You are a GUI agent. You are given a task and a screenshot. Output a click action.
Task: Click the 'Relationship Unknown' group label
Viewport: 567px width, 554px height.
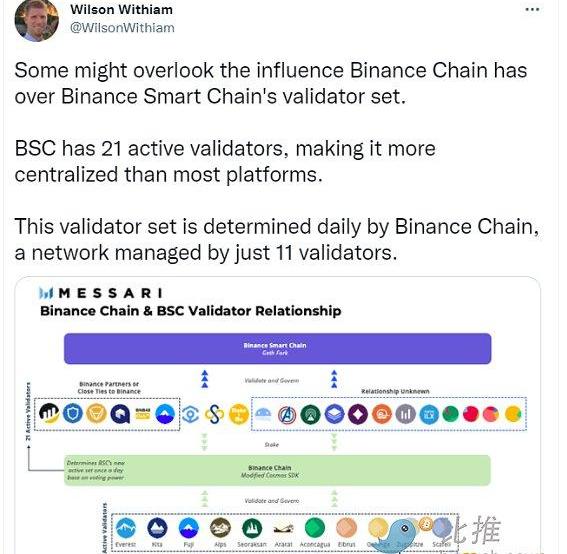pyautogui.click(x=395, y=391)
